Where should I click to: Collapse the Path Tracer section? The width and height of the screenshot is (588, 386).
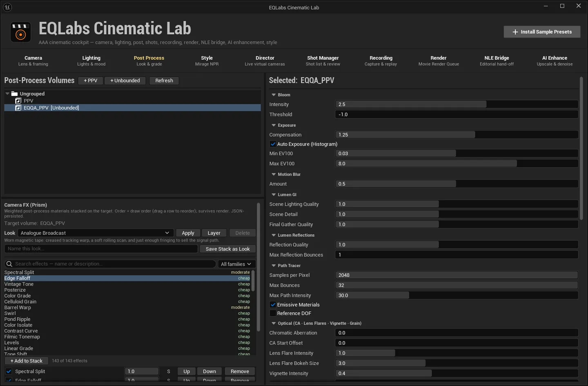click(274, 266)
